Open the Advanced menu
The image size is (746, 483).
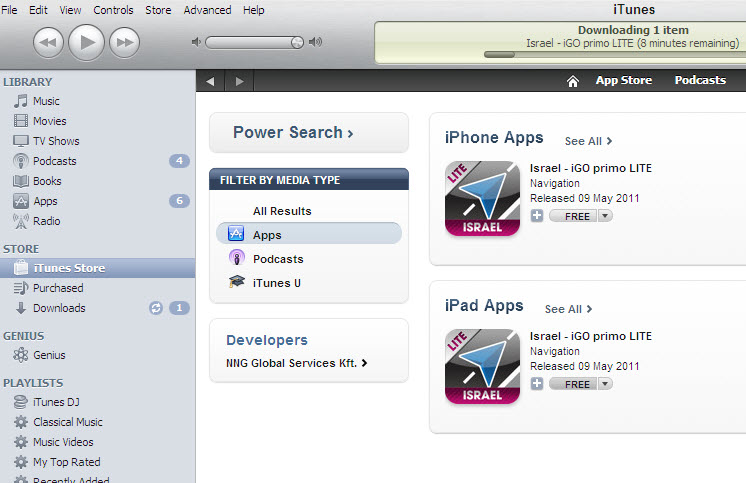[x=207, y=10]
